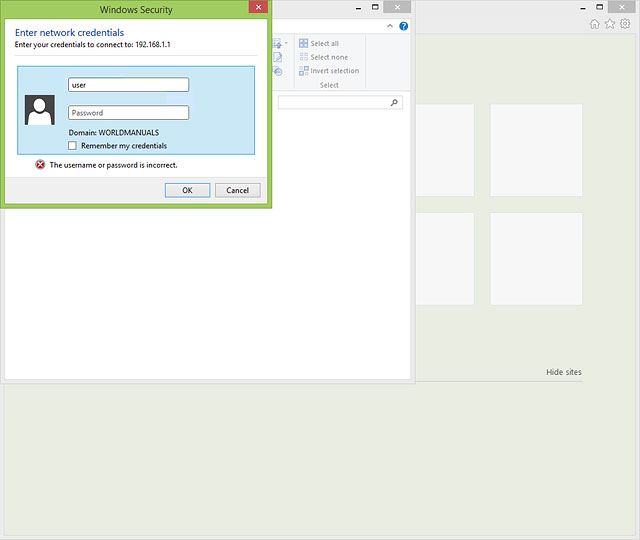Open the top-right frequent site tile in the browser
640x540 pixels.
pyautogui.click(x=536, y=150)
